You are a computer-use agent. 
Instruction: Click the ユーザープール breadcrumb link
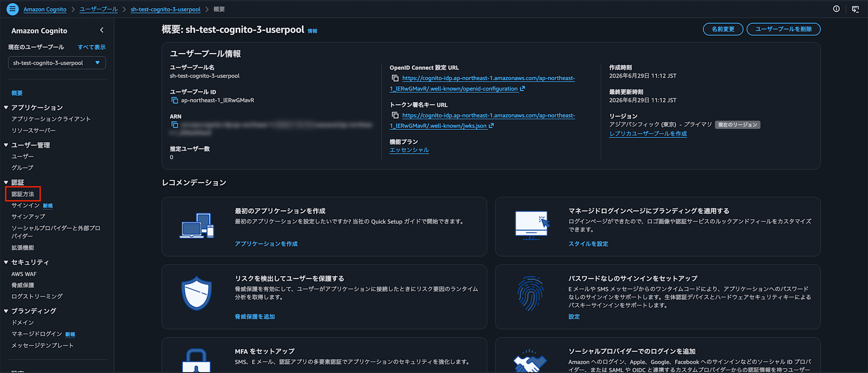point(99,9)
